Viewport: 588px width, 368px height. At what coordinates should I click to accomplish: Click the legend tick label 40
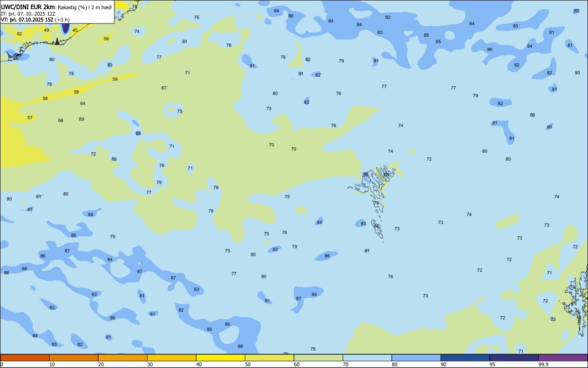199,364
